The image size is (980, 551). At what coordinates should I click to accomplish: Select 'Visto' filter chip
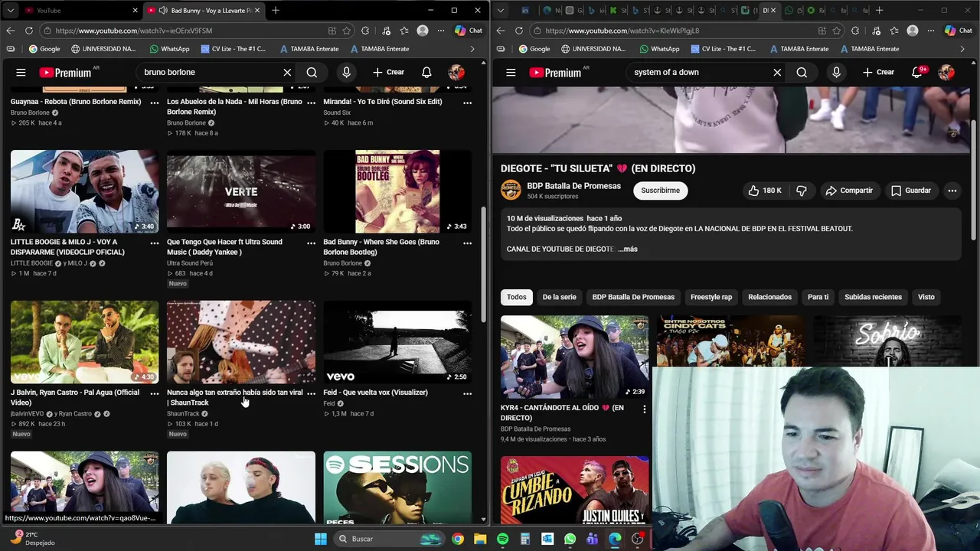click(926, 297)
